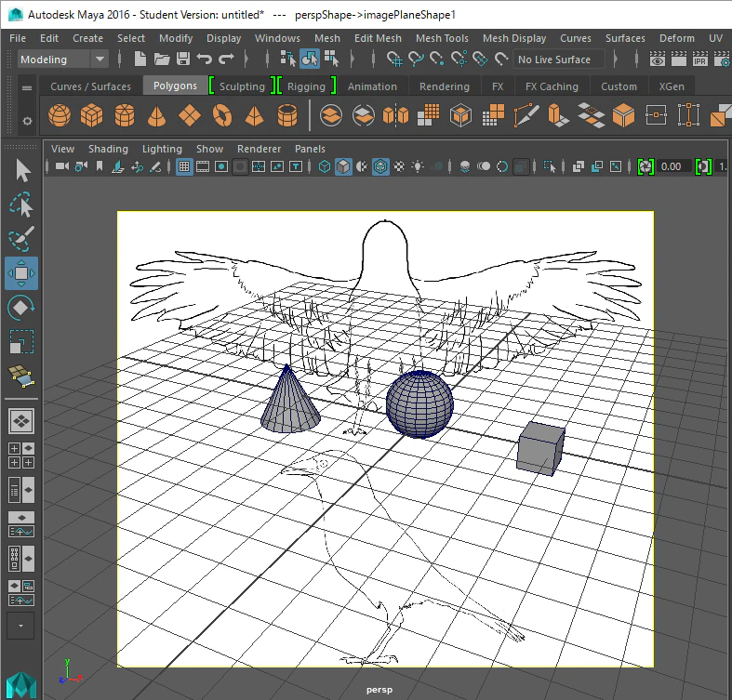Open the IPR render button
The image size is (732, 700).
699,59
